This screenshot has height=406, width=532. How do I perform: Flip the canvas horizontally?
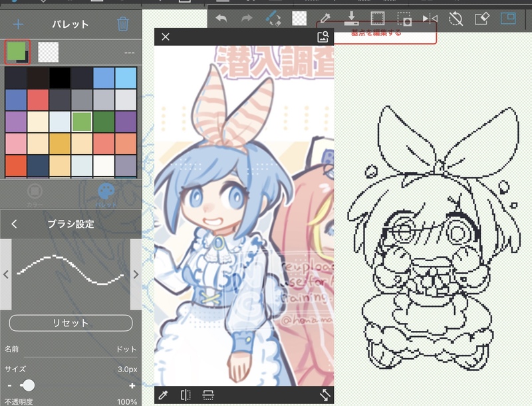[430, 19]
